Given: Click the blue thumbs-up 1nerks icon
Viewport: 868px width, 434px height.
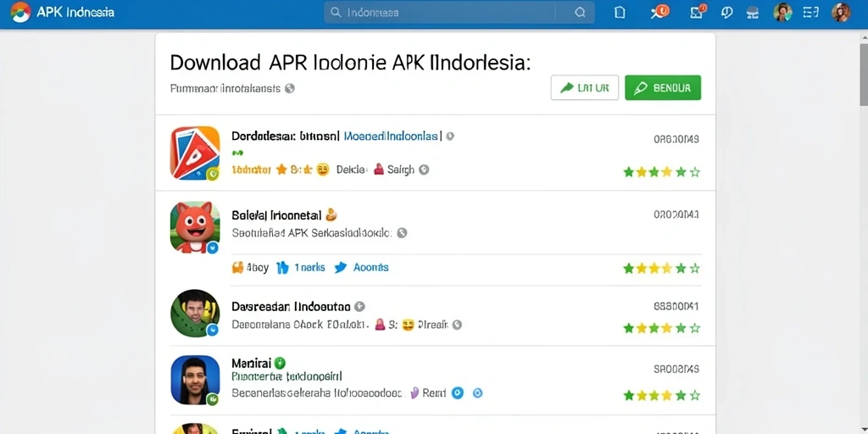Looking at the screenshot, I should tap(282, 267).
